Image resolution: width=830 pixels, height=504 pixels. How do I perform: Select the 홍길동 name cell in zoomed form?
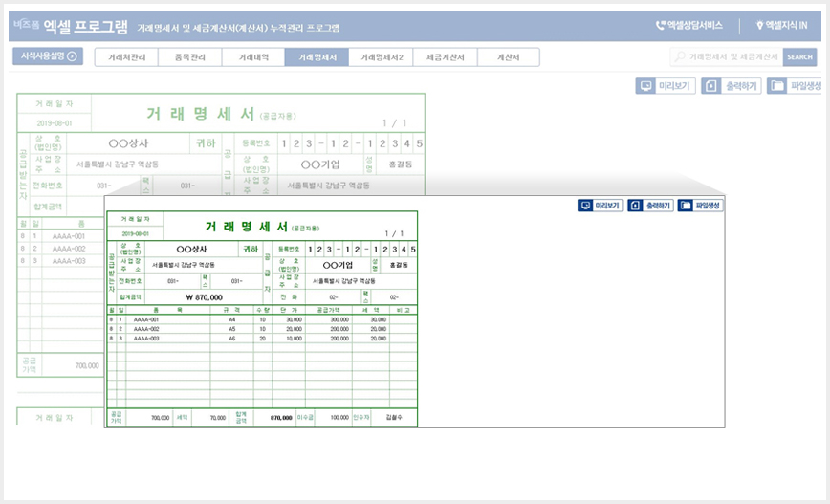(x=399, y=265)
